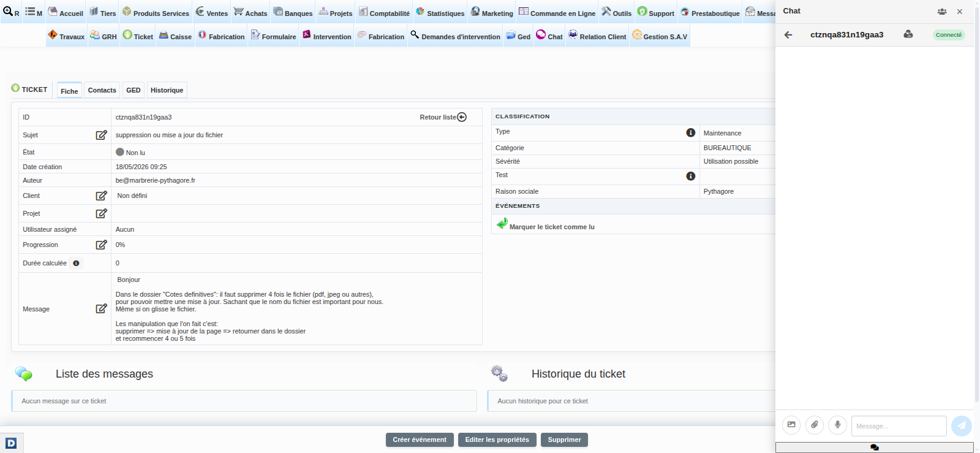The image size is (980, 453).
Task: Focus the chat Message input field
Action: tap(899, 426)
